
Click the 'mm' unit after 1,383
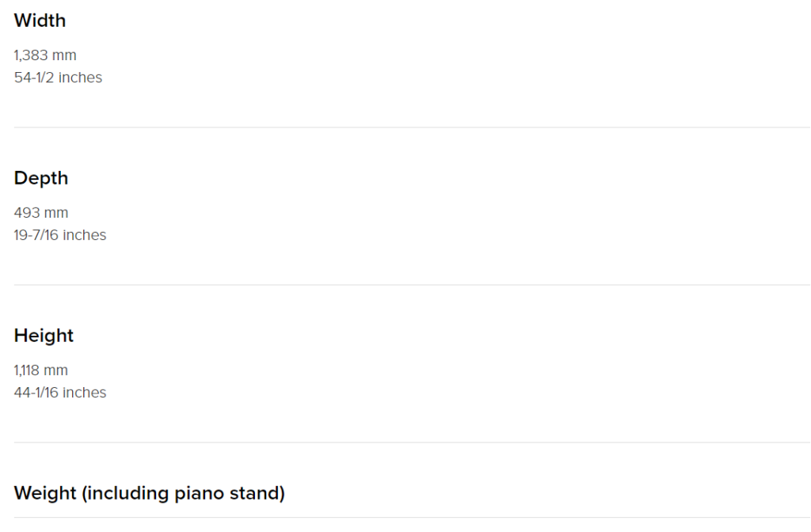click(64, 55)
